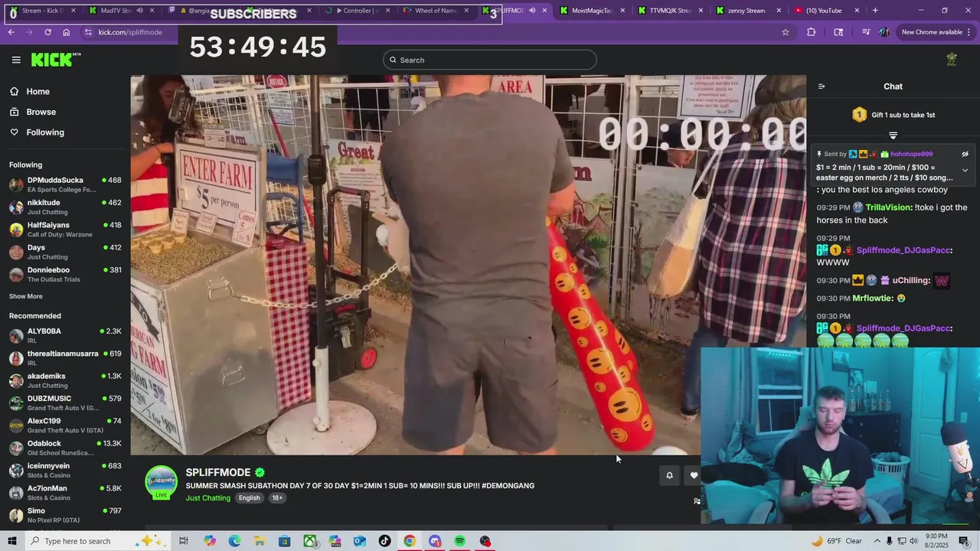Screen dimensions: 980x551
Task: Click the browser back arrow
Action: click(x=11, y=32)
